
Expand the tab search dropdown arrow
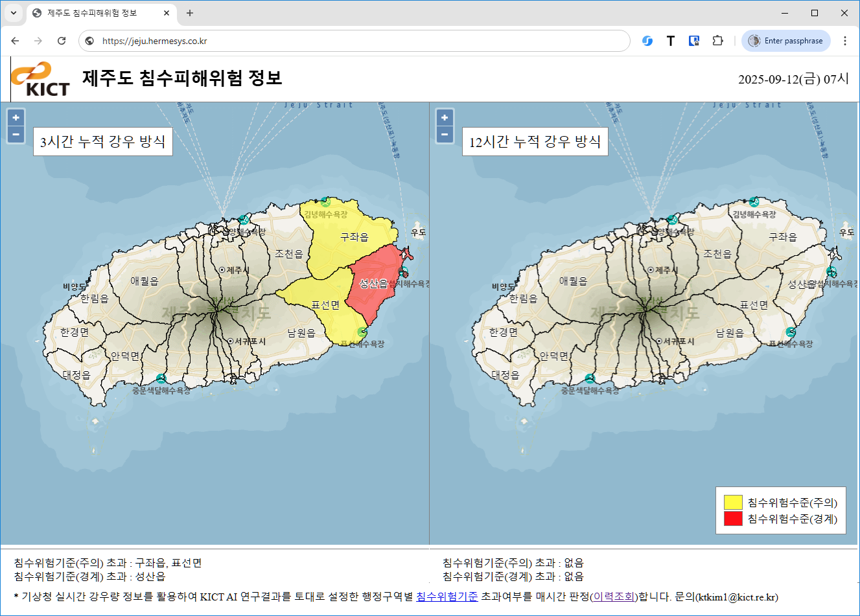pos(13,13)
